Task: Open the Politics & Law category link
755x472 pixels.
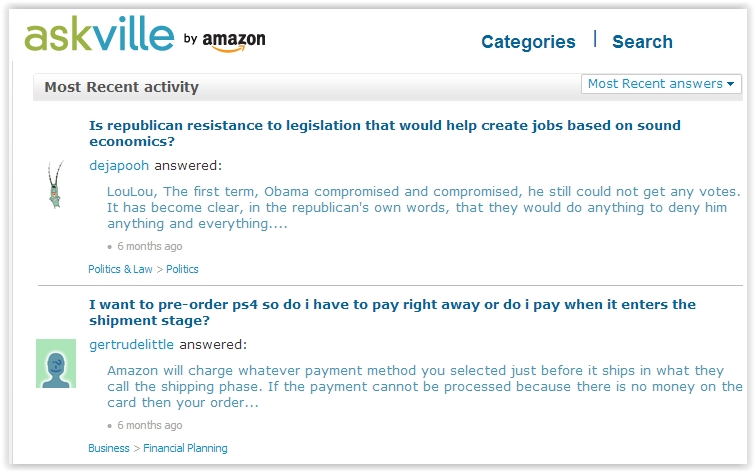Action: coord(120,269)
